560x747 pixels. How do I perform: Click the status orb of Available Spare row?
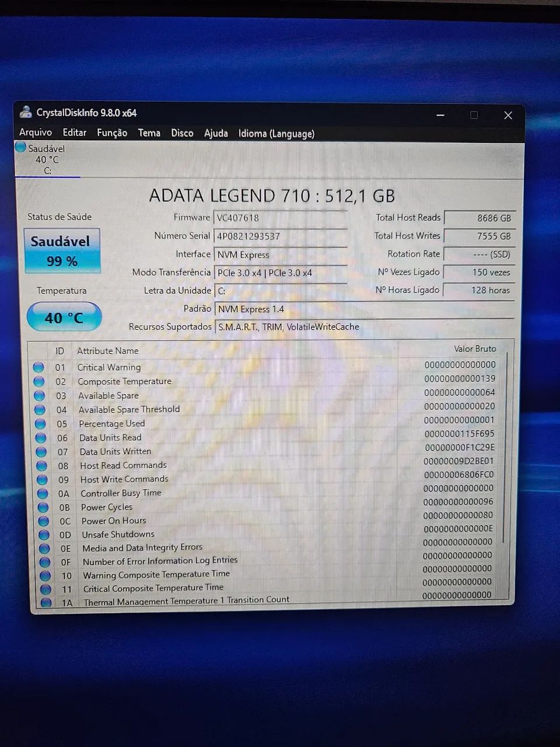(39, 395)
